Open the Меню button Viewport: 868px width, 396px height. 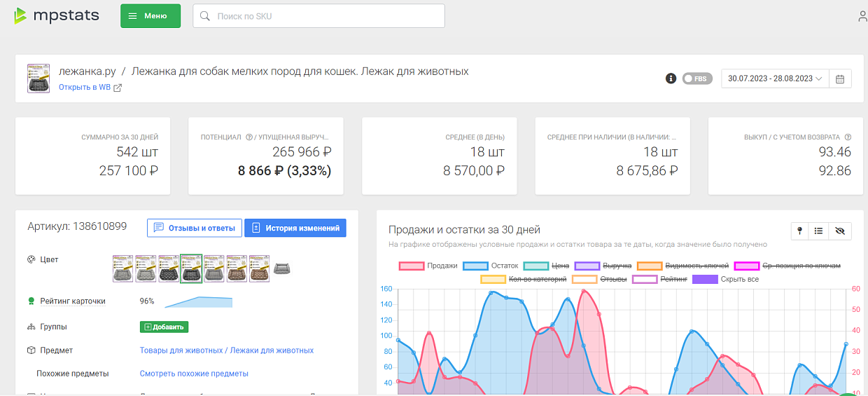(x=150, y=16)
